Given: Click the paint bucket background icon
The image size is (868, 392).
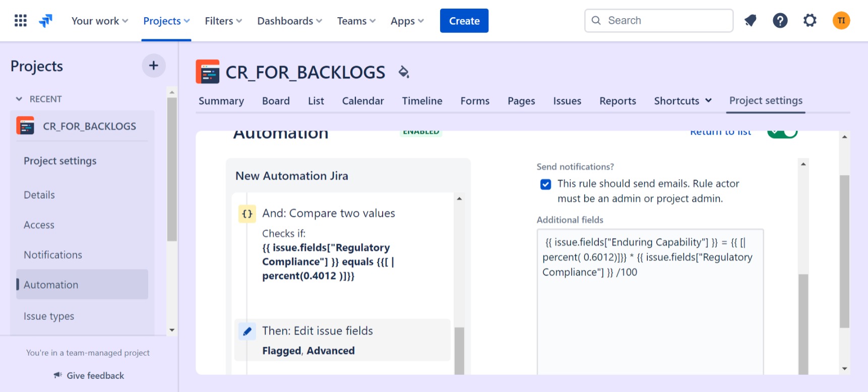Looking at the screenshot, I should [x=404, y=72].
